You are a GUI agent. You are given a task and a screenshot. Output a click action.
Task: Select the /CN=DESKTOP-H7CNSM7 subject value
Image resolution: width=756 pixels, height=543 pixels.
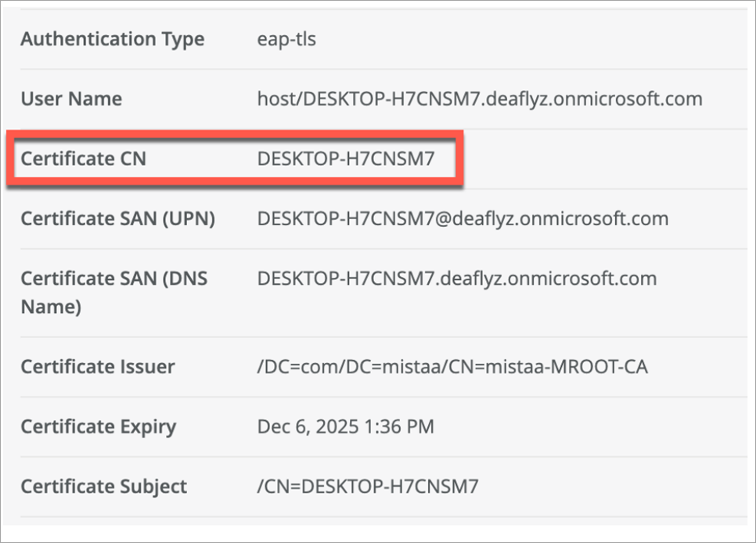(x=367, y=487)
